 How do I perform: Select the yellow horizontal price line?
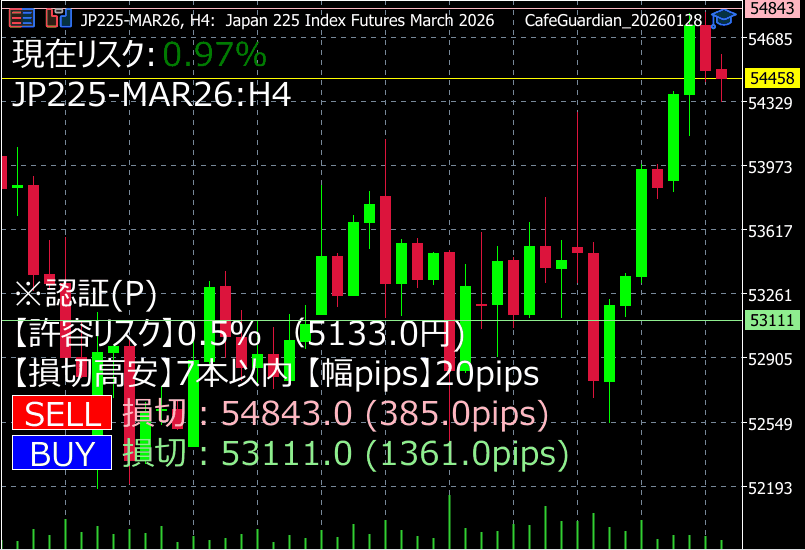pos(400,78)
